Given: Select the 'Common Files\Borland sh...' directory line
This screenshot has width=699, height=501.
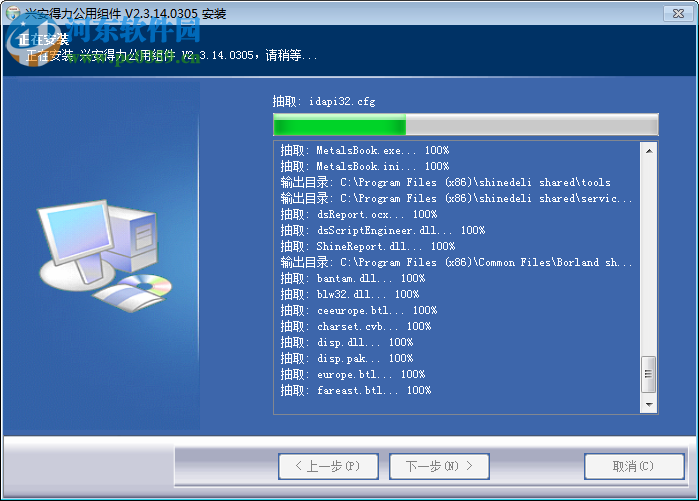Looking at the screenshot, I should point(456,263).
